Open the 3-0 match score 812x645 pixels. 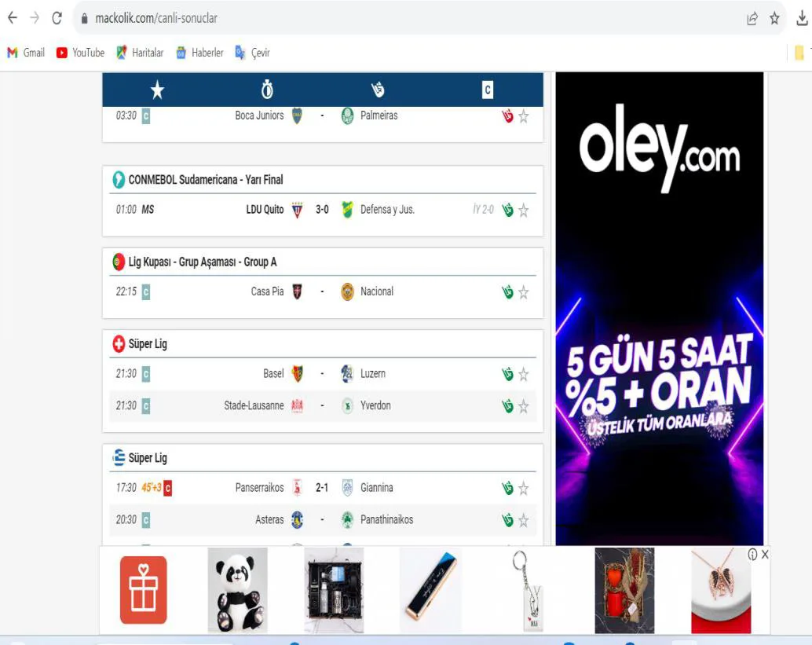point(322,209)
